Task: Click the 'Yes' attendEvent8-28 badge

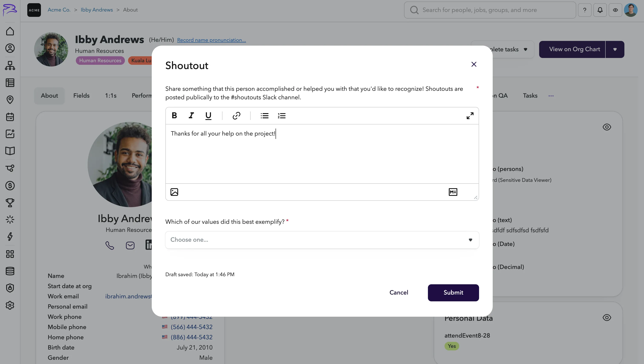Action: click(452, 346)
